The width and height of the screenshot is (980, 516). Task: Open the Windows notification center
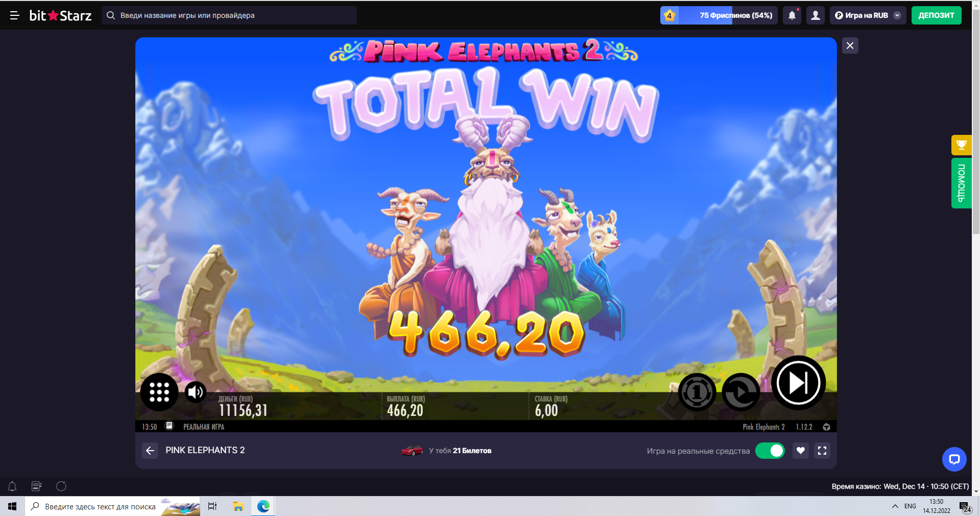click(x=965, y=507)
